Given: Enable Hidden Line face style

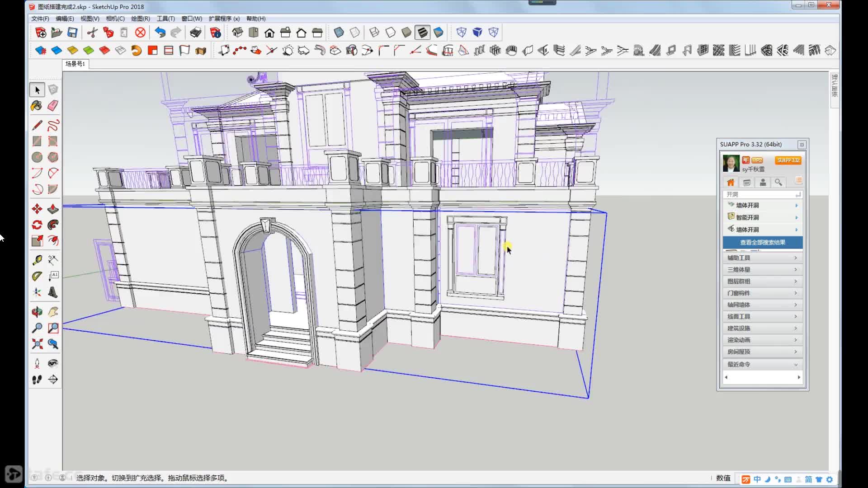Looking at the screenshot, I should (391, 33).
